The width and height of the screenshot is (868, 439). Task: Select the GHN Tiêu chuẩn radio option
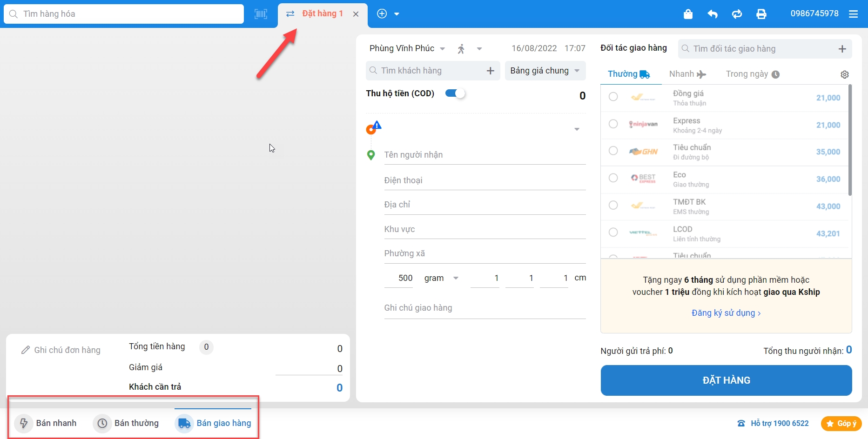pyautogui.click(x=613, y=151)
